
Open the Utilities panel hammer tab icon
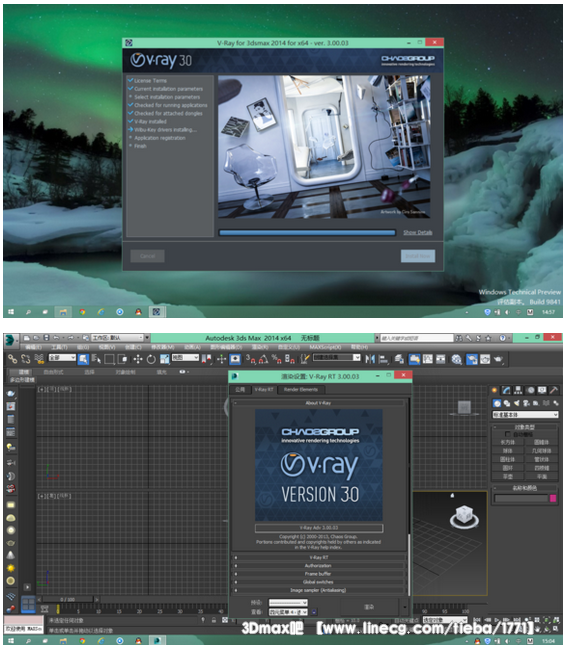554,390
